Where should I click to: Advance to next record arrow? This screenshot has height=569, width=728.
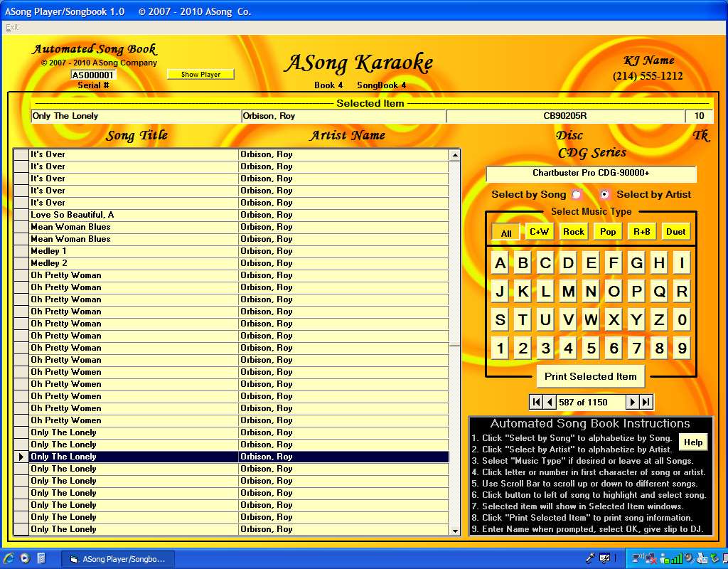point(632,403)
